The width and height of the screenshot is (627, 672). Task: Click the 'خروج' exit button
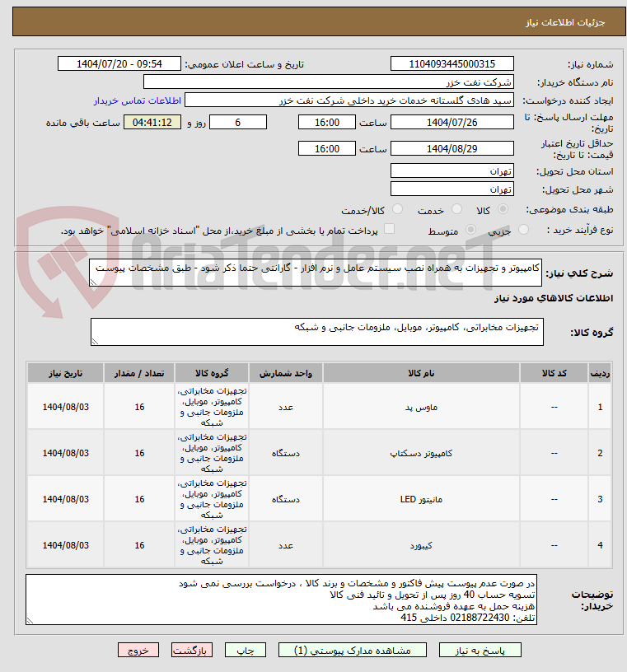[x=138, y=650]
